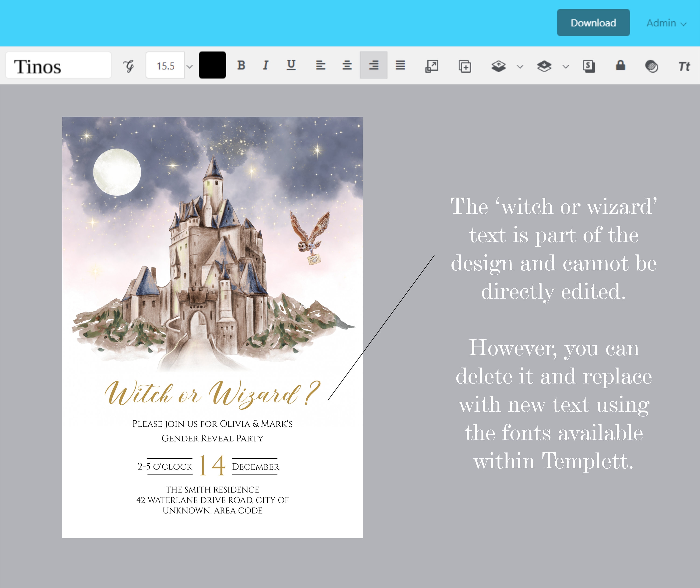Select the justify alignment option
The width and height of the screenshot is (700, 588).
[400, 65]
